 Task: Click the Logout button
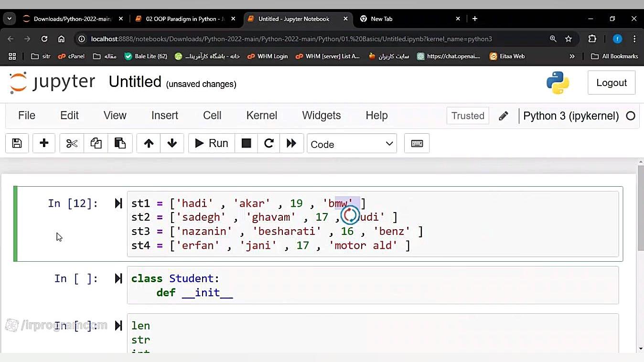click(612, 83)
